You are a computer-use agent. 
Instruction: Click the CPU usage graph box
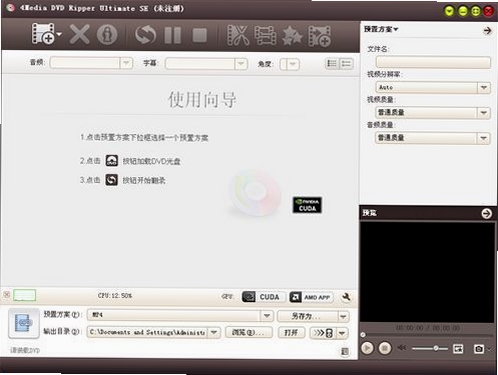click(x=24, y=295)
